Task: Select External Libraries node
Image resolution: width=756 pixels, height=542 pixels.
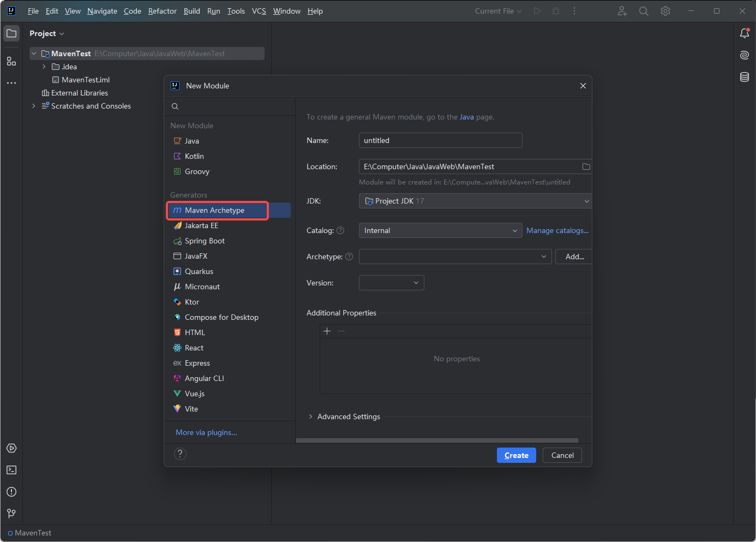Action: (x=75, y=93)
